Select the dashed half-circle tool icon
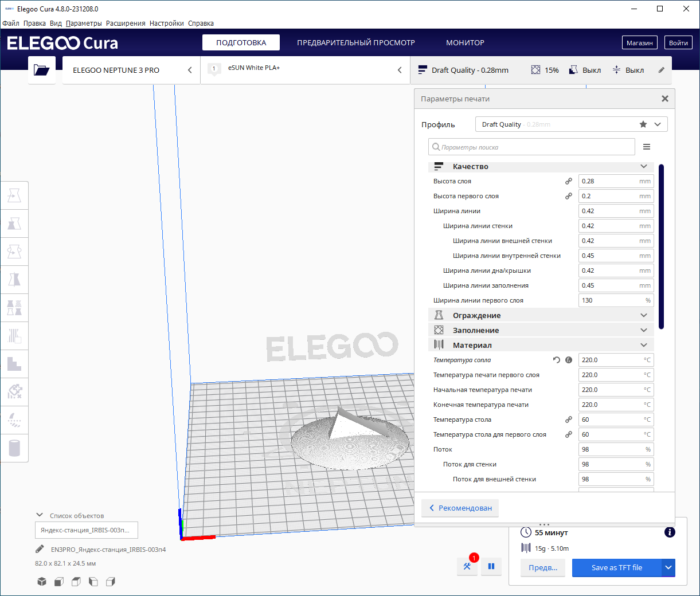This screenshot has width=700, height=596. [x=14, y=420]
